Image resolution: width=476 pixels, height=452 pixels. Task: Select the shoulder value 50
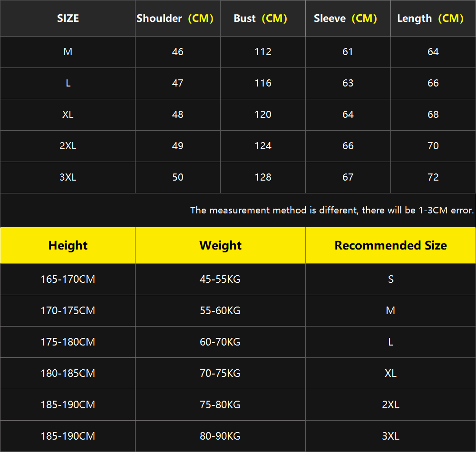[178, 177]
